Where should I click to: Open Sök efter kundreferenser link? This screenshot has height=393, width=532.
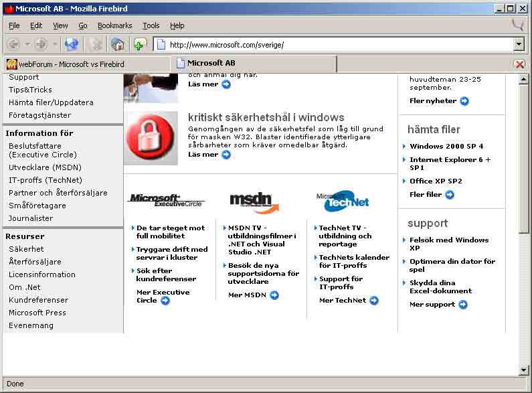pos(166,275)
